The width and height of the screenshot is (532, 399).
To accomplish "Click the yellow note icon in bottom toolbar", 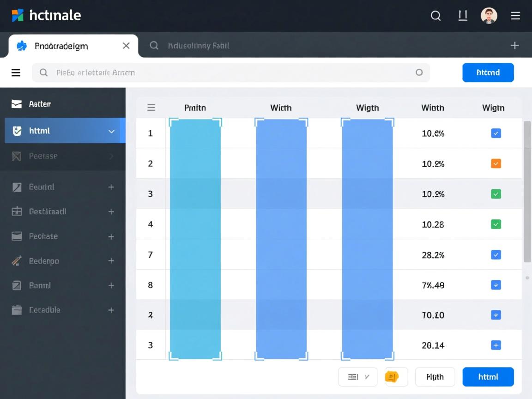I will (392, 377).
